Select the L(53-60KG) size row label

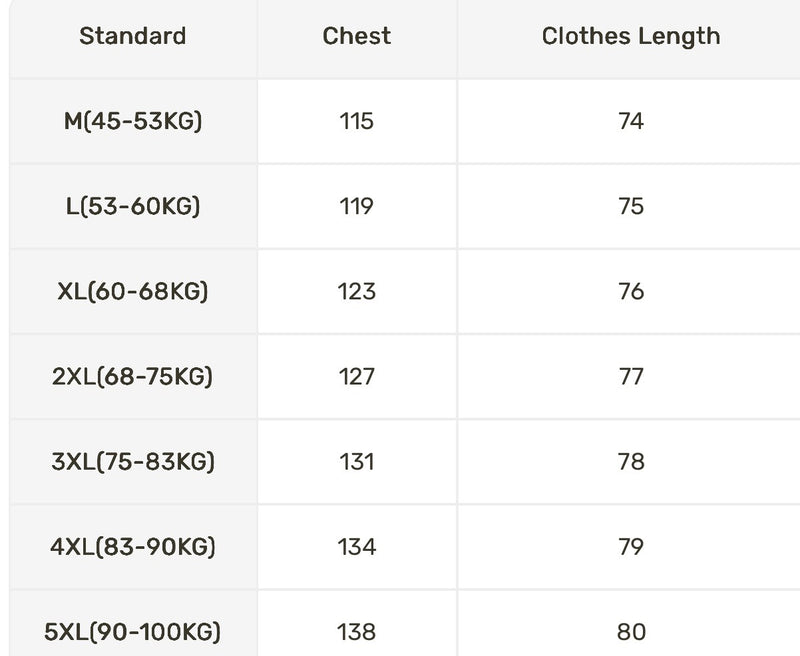(133, 206)
